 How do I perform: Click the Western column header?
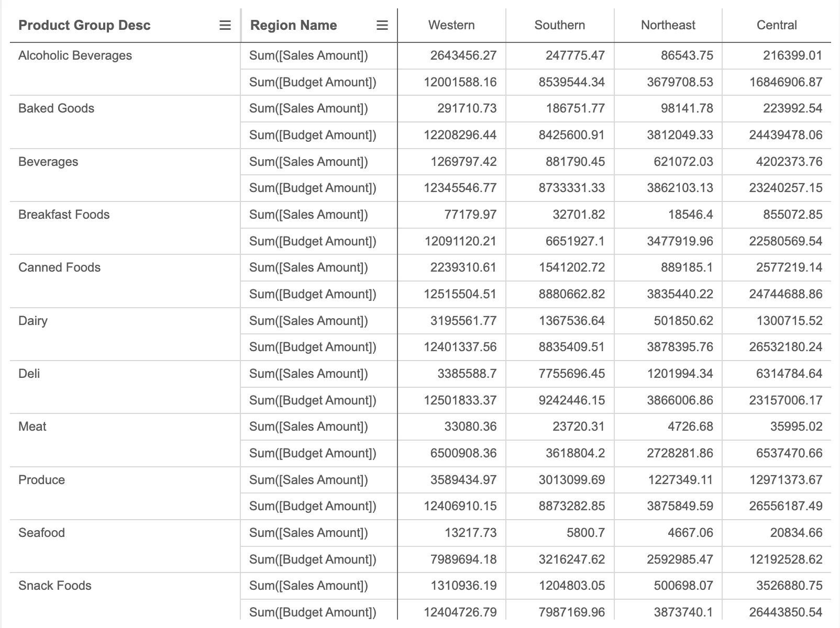click(x=451, y=25)
